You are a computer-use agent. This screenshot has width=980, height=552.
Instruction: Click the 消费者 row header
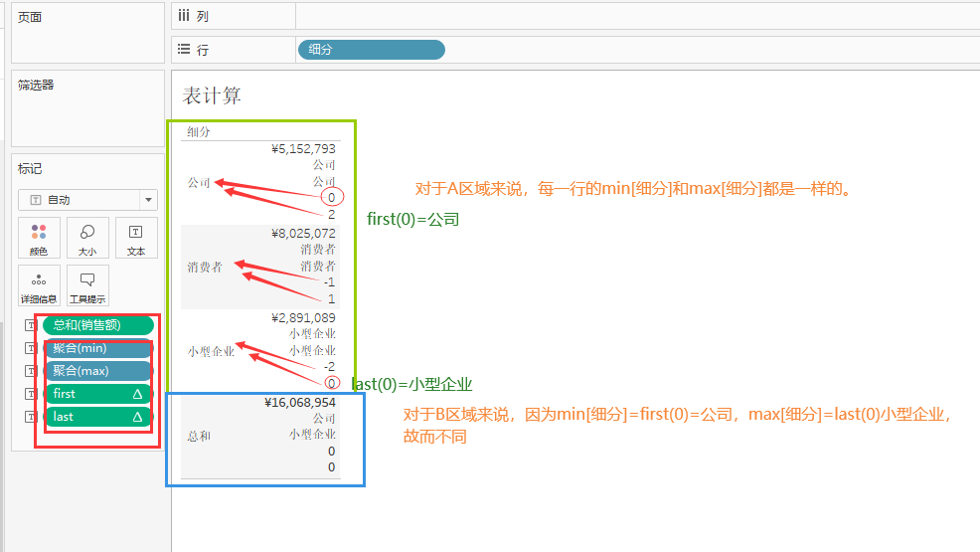(x=205, y=268)
